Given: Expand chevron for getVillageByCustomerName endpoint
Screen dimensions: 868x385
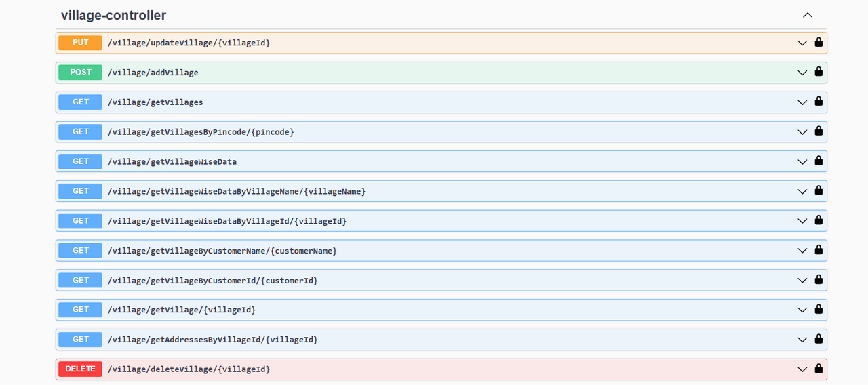Looking at the screenshot, I should 802,251.
